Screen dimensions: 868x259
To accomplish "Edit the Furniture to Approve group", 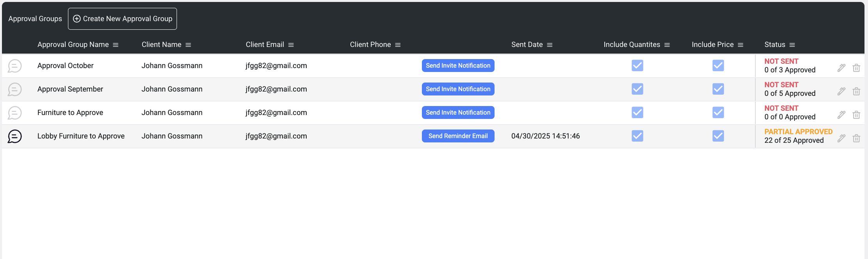I will (841, 115).
